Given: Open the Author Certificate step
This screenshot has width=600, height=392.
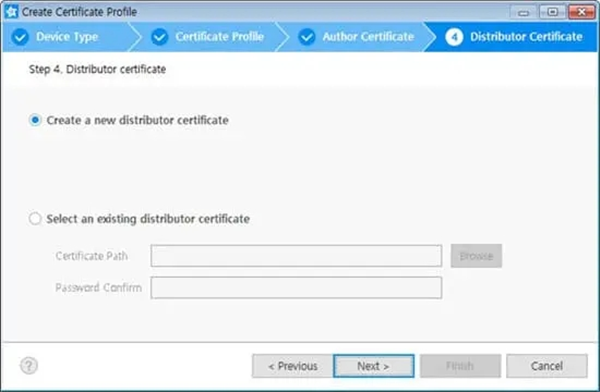Looking at the screenshot, I should pos(368,37).
